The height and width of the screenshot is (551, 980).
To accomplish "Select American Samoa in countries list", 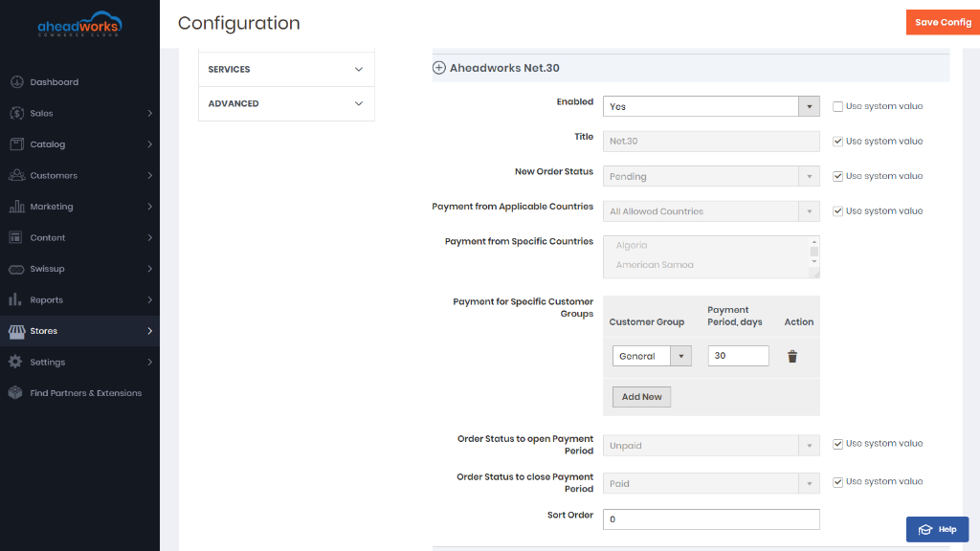I will 655,265.
